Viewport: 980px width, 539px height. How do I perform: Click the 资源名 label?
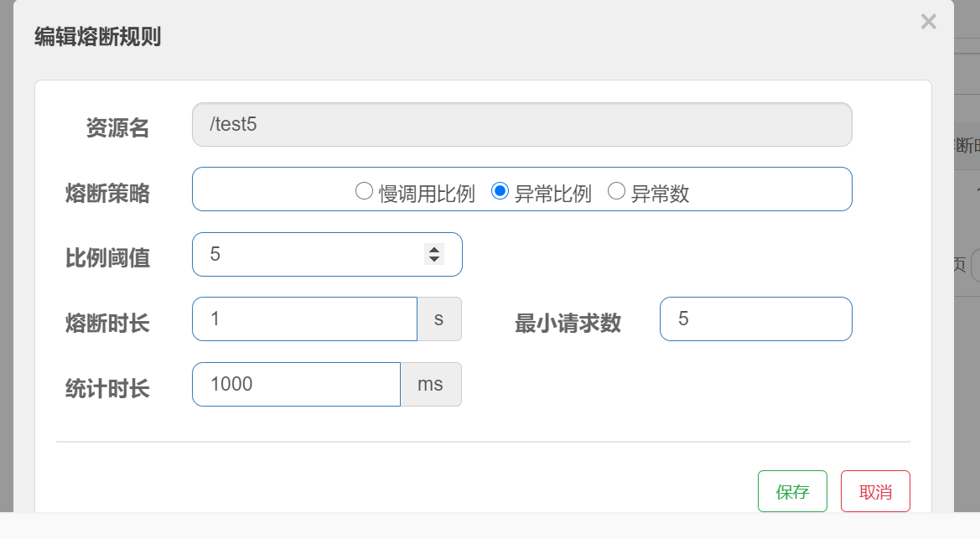[x=117, y=127]
